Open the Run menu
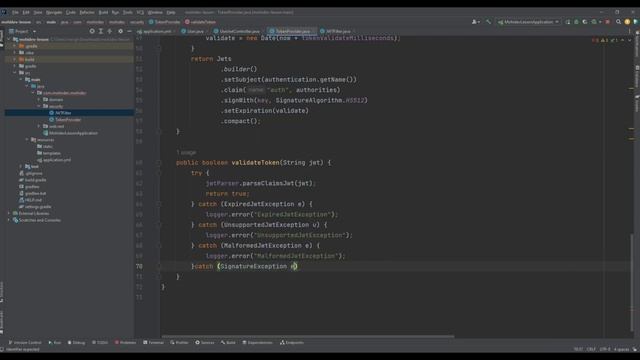640x360 pixels. pyautogui.click(x=116, y=12)
